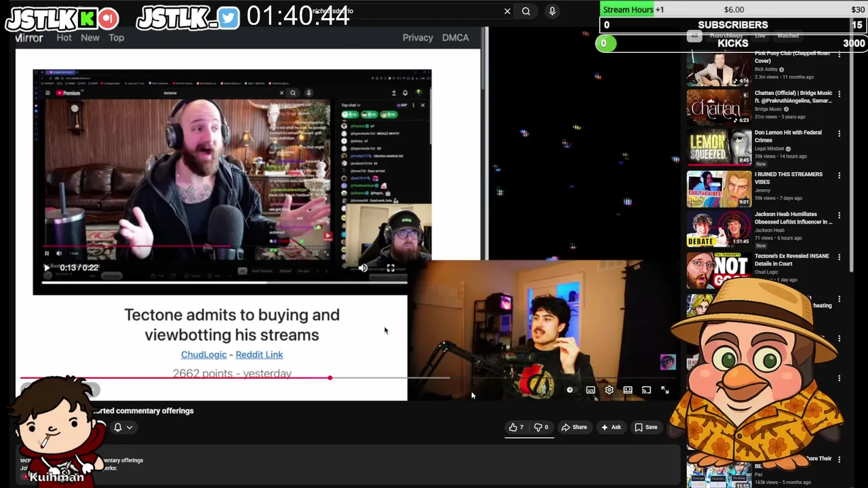
Task: Open the DMCA link on the mirror page
Action: point(456,37)
